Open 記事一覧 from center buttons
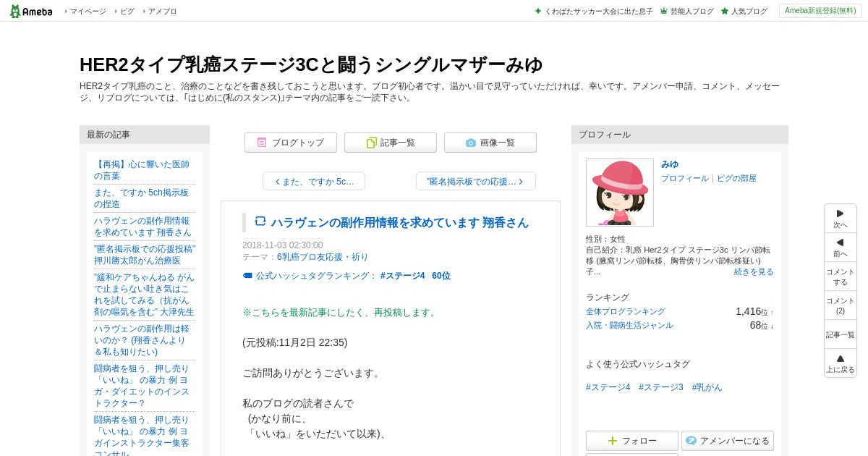Viewport: 868px width, 456px height. point(391,143)
